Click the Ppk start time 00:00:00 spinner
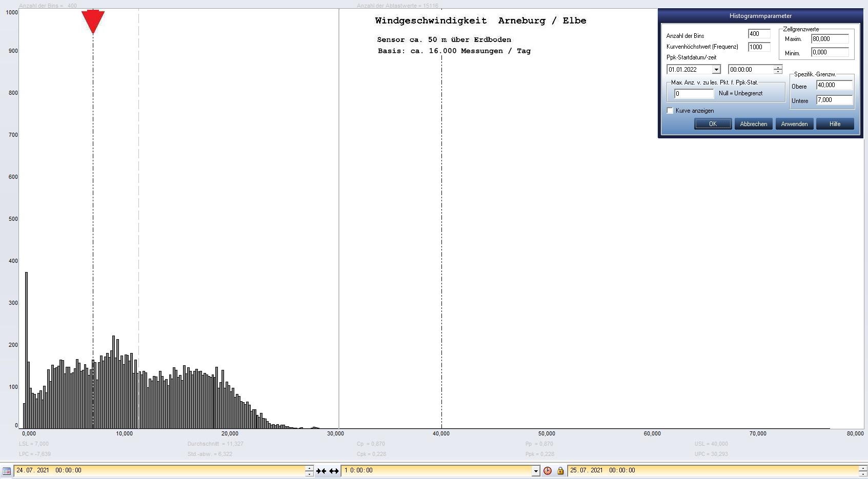 coord(778,70)
